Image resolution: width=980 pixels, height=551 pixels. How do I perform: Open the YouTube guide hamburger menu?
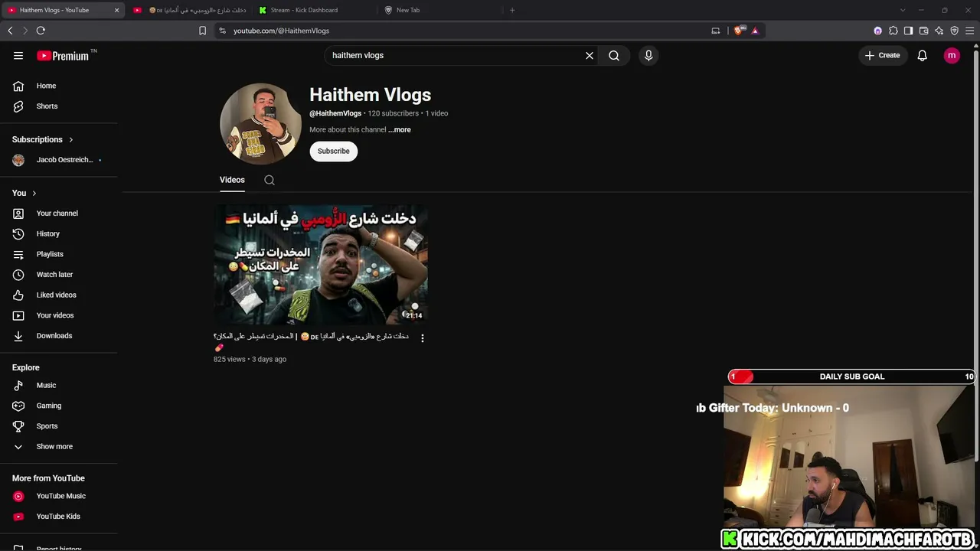pos(18,55)
